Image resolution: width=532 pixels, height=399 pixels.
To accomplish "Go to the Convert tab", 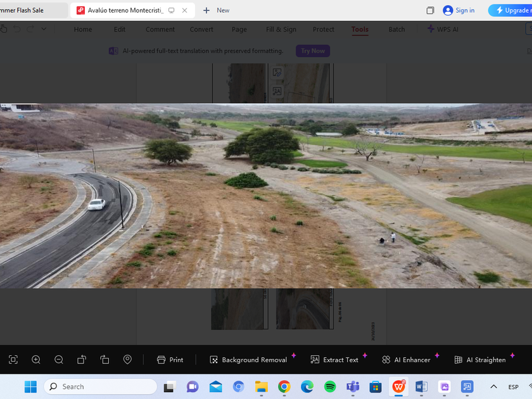I will coord(201,30).
